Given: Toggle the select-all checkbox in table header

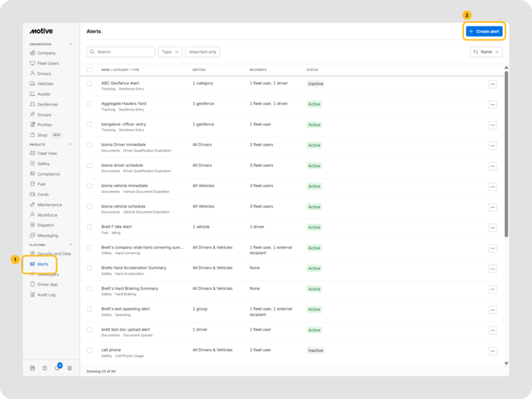Looking at the screenshot, I should point(90,69).
